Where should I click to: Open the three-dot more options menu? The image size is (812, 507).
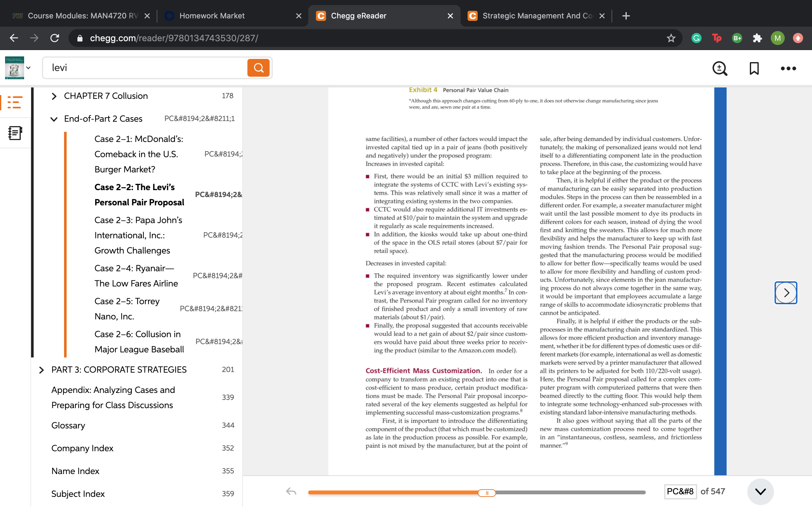pos(788,68)
